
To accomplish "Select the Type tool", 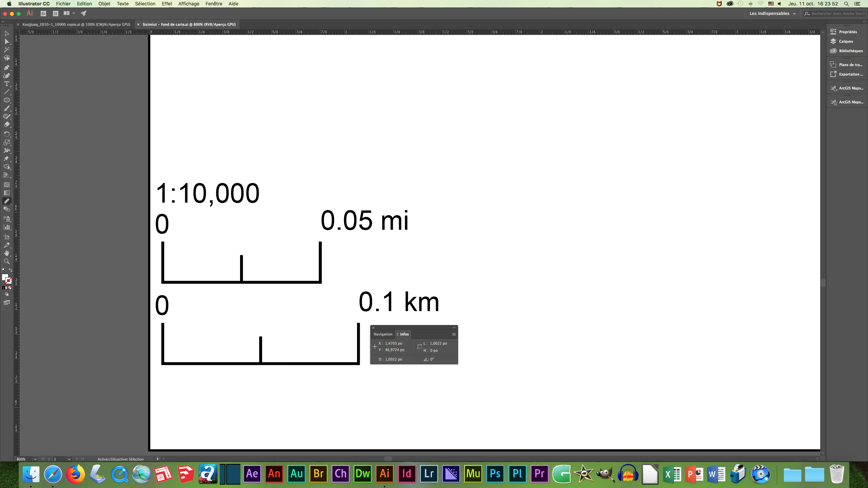I will click(6, 84).
